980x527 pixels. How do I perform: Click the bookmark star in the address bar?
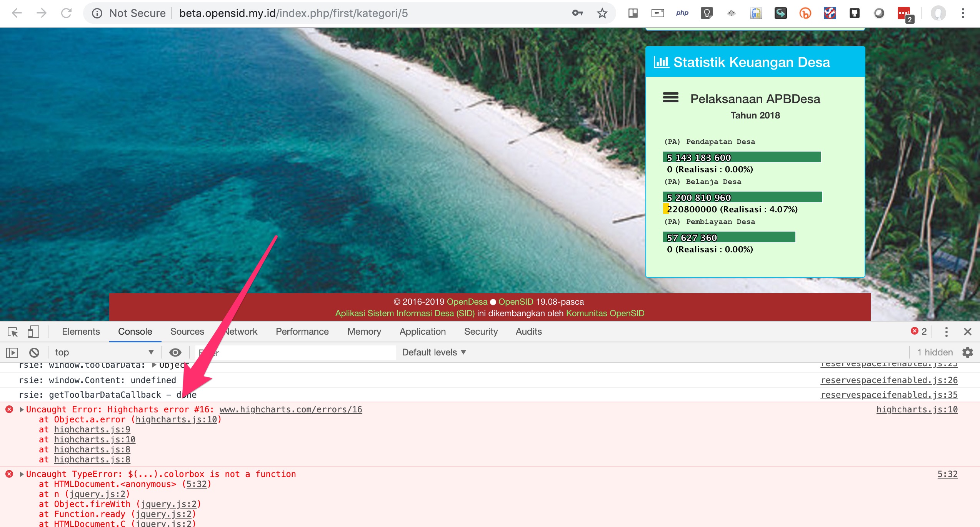[x=601, y=13]
